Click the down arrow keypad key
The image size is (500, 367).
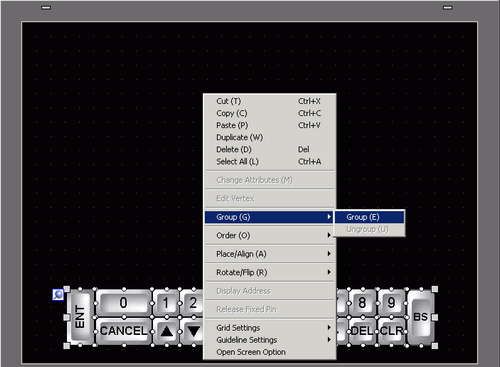tap(192, 331)
